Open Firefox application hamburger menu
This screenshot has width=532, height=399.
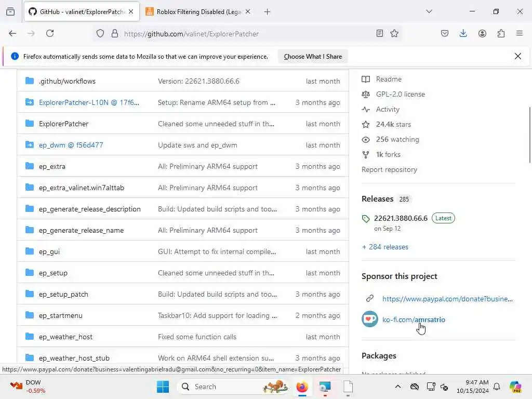[x=519, y=33]
